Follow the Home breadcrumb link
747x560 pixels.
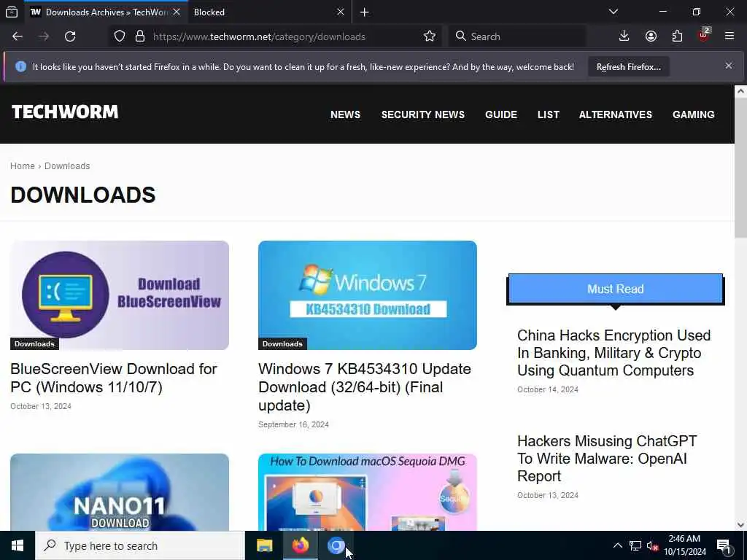click(23, 166)
